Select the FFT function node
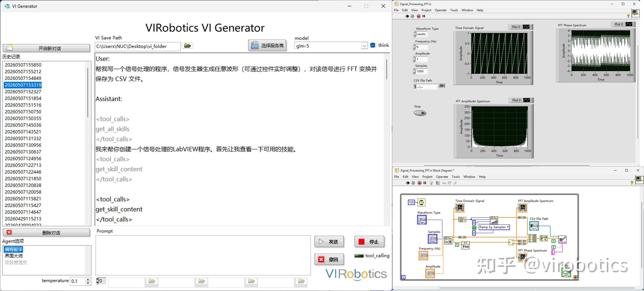 coord(465,245)
